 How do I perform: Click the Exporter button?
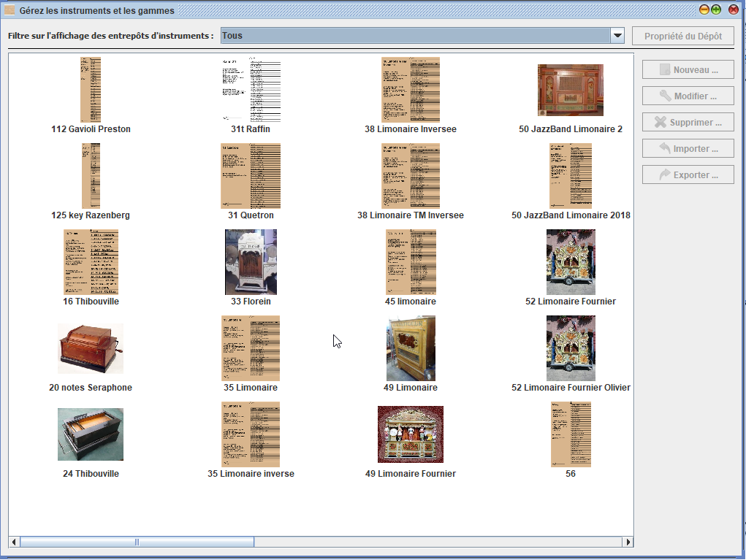[x=688, y=175]
